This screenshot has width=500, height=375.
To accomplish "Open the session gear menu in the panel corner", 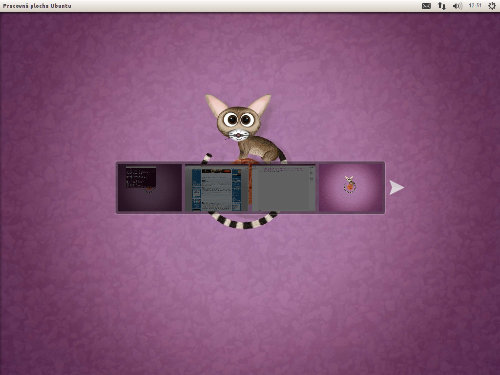I will pos(492,6).
